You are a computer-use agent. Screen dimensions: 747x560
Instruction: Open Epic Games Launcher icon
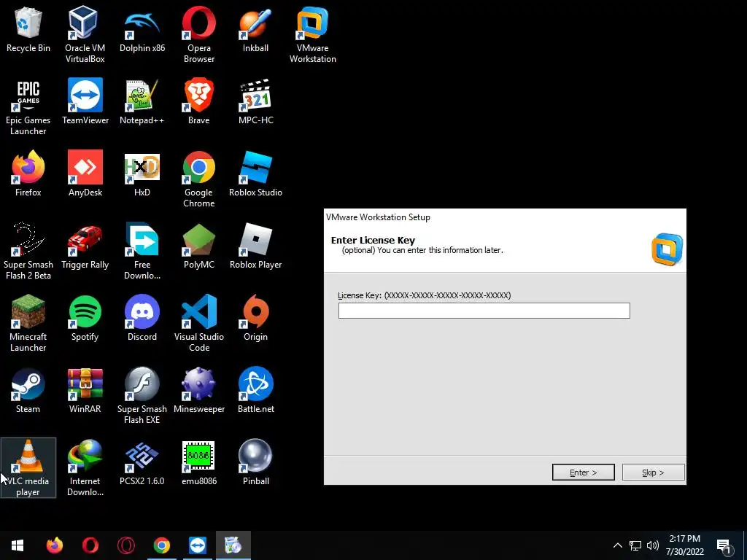coord(28,106)
